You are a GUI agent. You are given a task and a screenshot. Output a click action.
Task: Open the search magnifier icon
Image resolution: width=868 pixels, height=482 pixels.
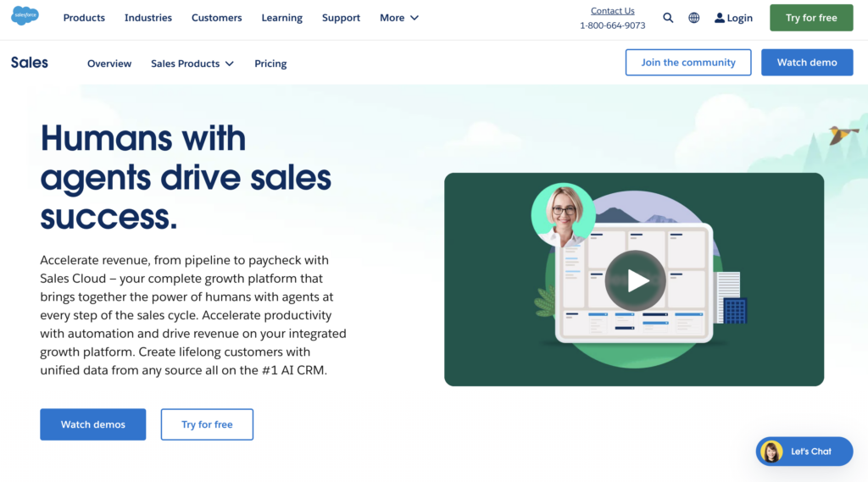[x=668, y=18]
